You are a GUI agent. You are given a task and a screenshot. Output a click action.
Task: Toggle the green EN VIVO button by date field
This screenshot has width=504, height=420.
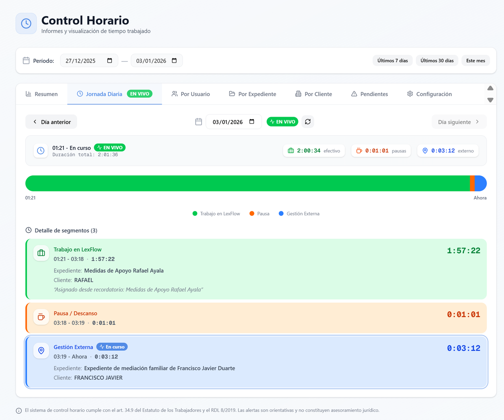pyautogui.click(x=282, y=122)
